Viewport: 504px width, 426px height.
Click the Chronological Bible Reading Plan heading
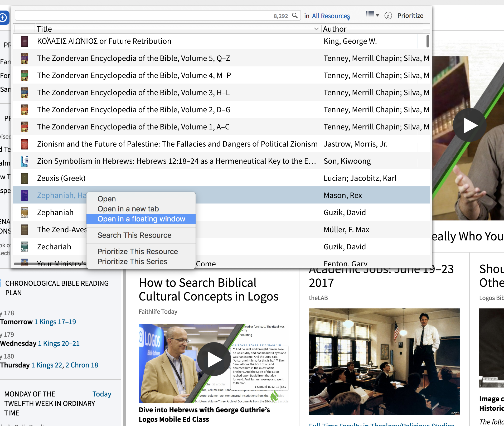pos(57,288)
